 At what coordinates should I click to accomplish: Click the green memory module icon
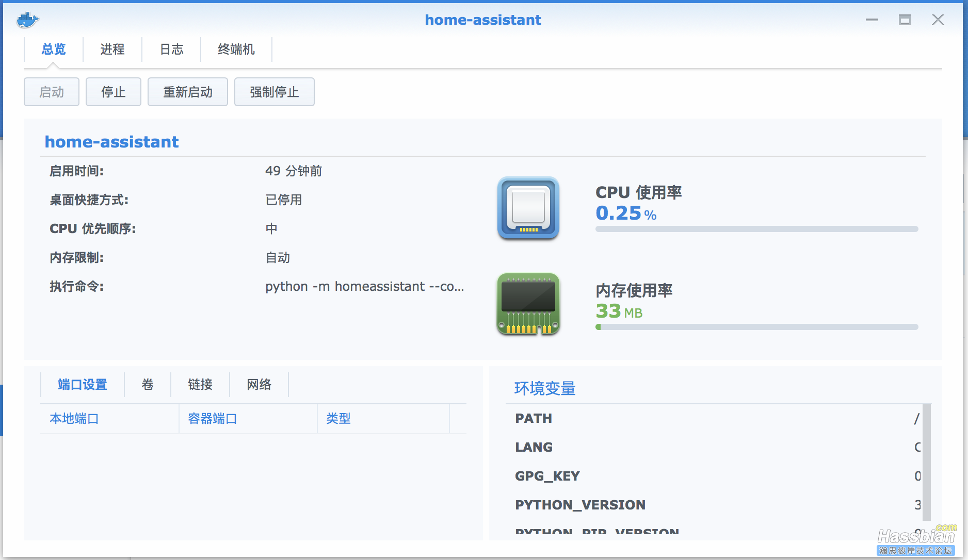click(x=528, y=304)
